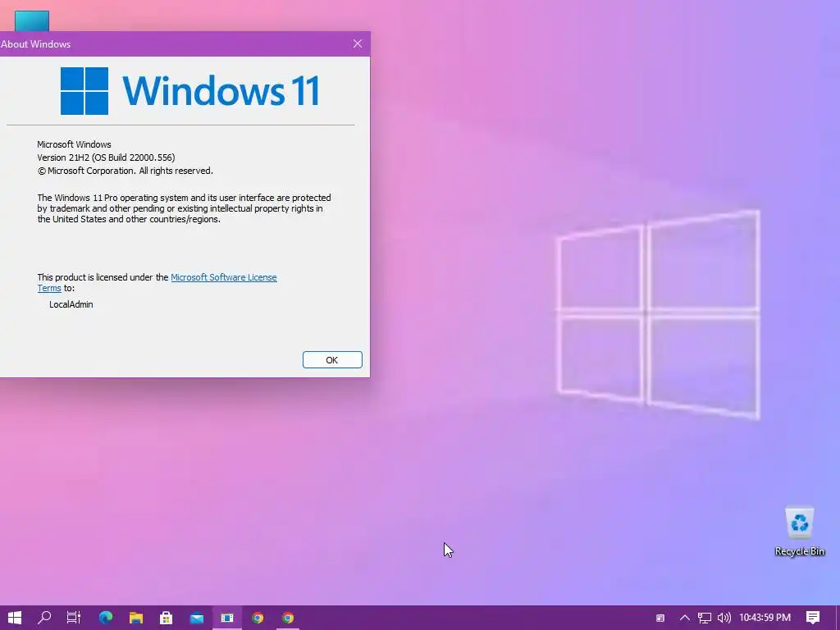Image resolution: width=840 pixels, height=630 pixels.
Task: Close the About Windows dialog
Action: (358, 44)
